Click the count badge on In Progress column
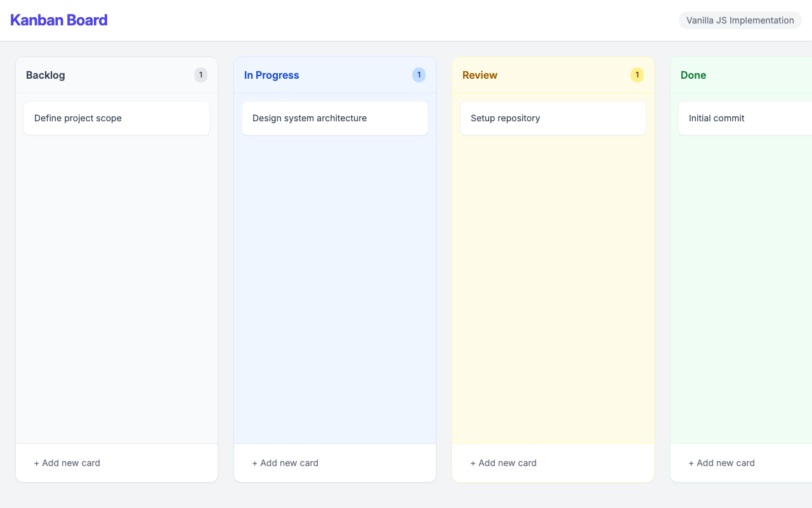The image size is (812, 508). pyautogui.click(x=419, y=74)
